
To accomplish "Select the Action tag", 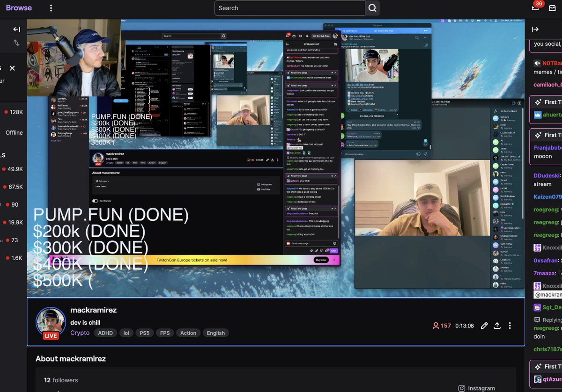I will [x=188, y=333].
